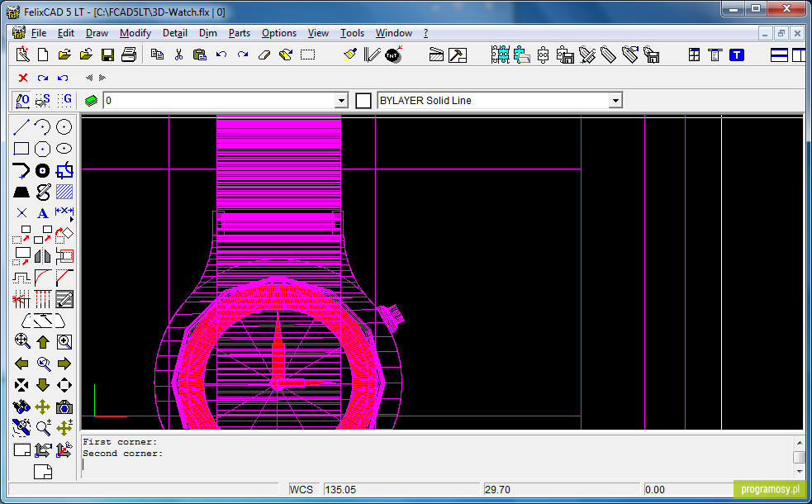
Task: Click the 135.05 coordinate in status bar
Action: (401, 489)
